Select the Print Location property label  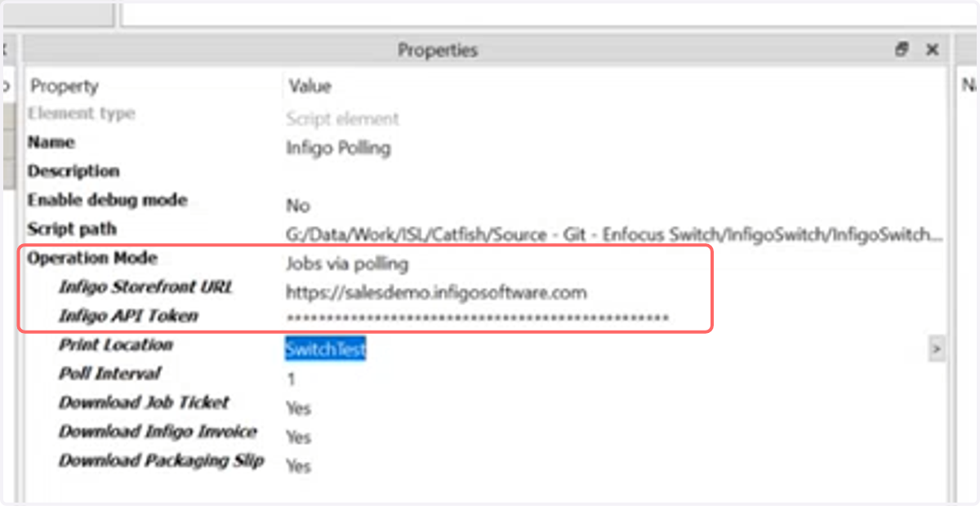pyautogui.click(x=115, y=344)
